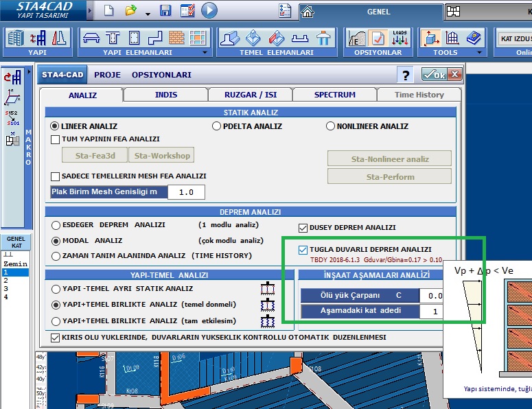Expand the YAPI ELEMANLARI dropdown arrow

coord(204,52)
